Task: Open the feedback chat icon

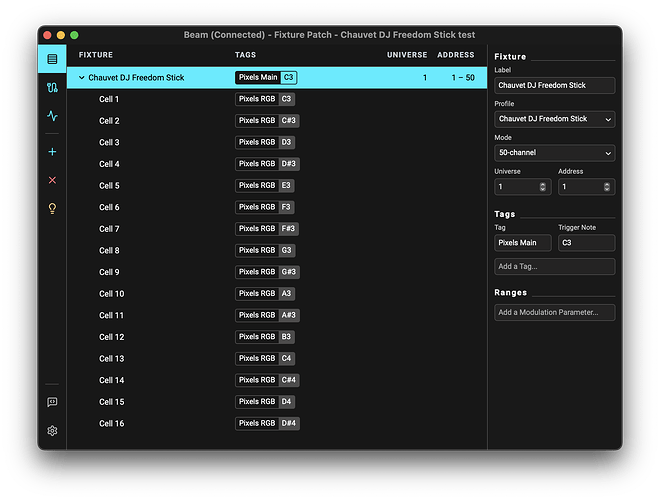Action: [x=52, y=402]
